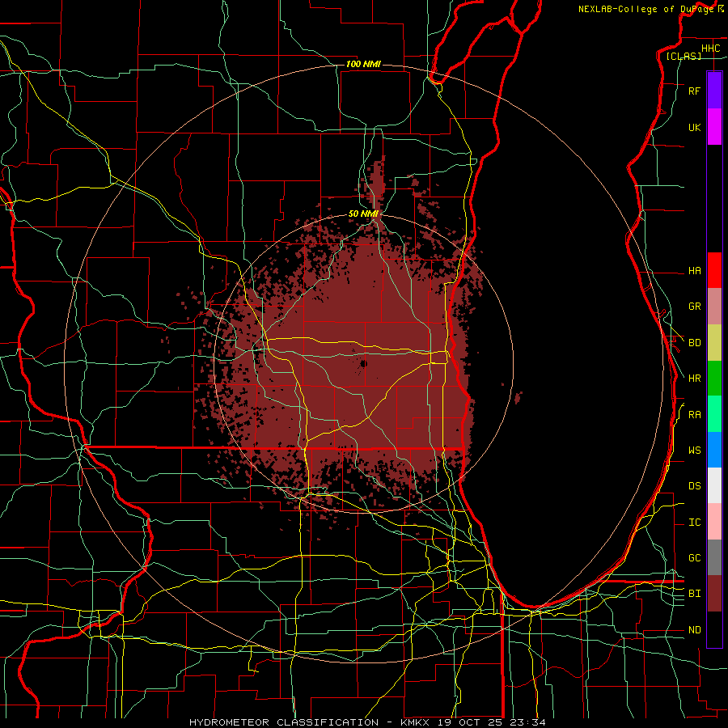This screenshot has height=728, width=728.
Task: Click the HHC product label
Action: 711,49
